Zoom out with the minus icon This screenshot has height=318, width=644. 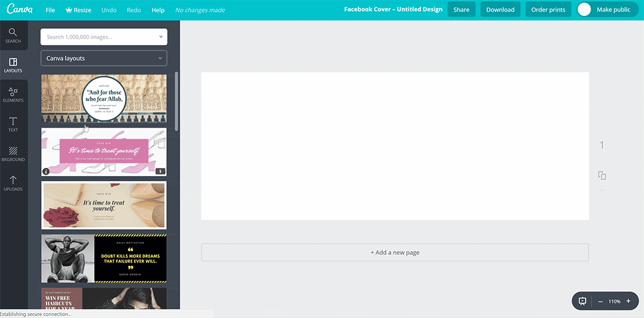coord(600,301)
